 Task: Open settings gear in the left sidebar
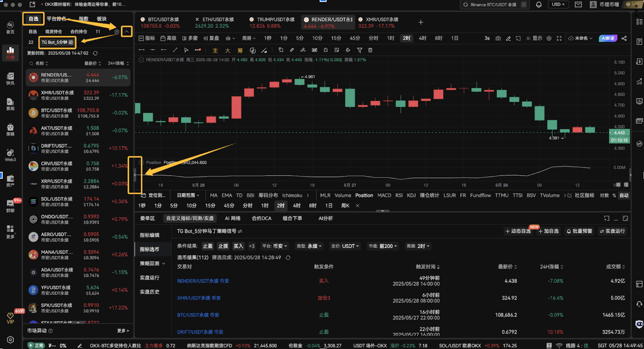point(10,340)
